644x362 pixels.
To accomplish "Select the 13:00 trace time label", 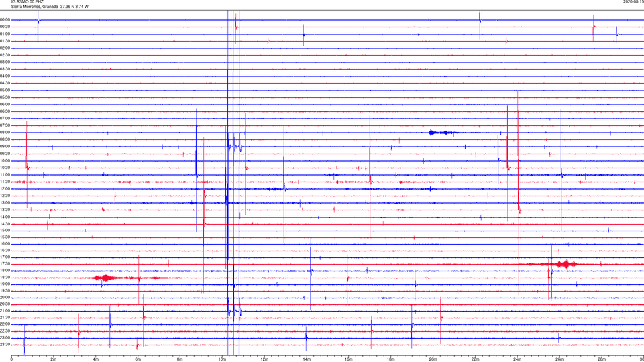I will [x=5, y=202].
